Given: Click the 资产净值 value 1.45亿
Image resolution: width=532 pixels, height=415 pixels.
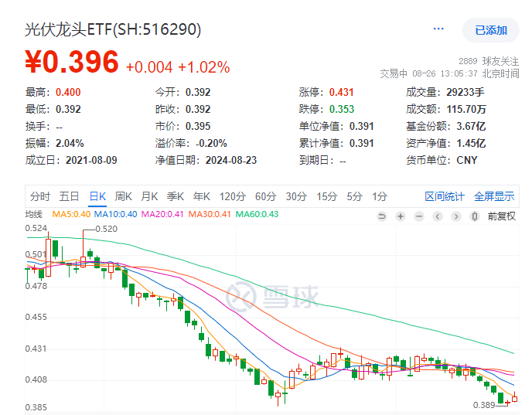Looking at the screenshot, I should click(471, 143).
